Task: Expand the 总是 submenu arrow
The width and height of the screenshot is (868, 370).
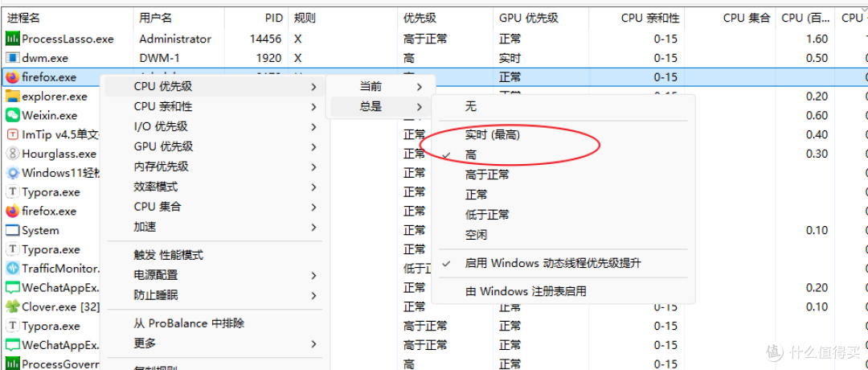Action: coord(419,107)
